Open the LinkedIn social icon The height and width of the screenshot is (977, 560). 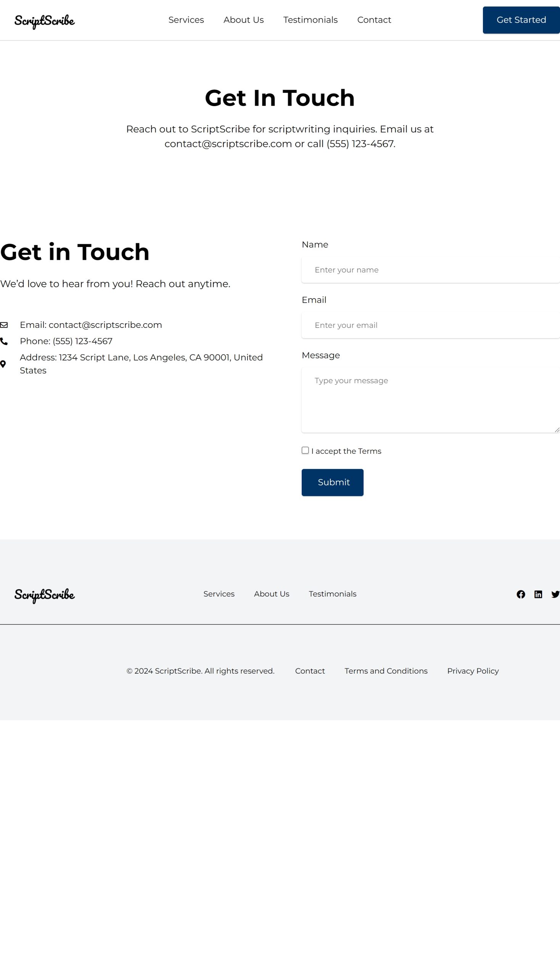click(x=538, y=595)
